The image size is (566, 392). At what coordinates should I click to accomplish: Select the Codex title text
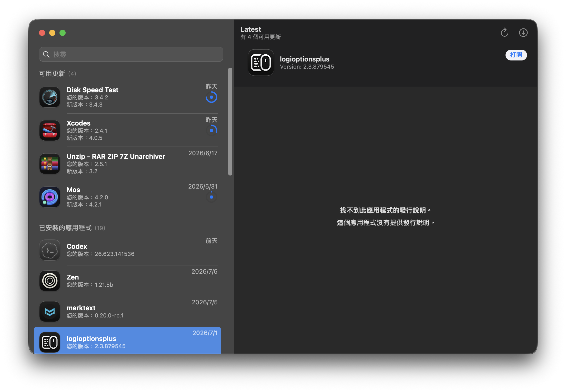[x=77, y=246]
